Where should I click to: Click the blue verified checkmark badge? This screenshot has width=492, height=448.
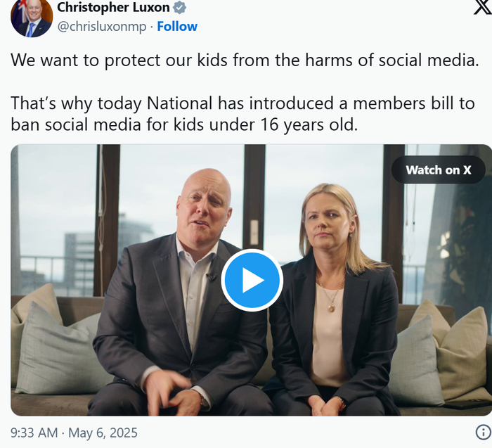coord(180,8)
